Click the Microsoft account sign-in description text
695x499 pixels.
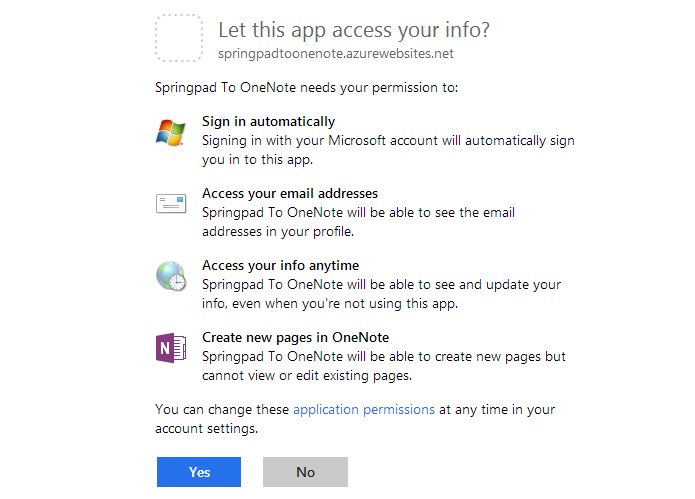click(388, 150)
